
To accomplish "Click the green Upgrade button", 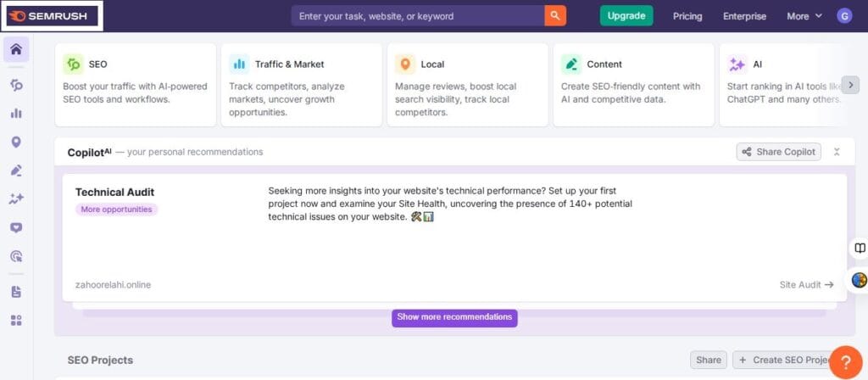I will pos(626,16).
